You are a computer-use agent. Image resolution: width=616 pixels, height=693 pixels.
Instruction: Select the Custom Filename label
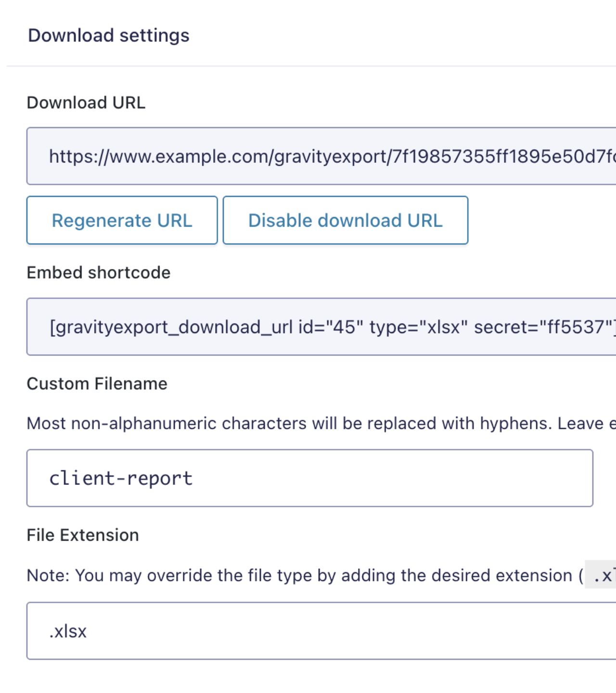97,384
